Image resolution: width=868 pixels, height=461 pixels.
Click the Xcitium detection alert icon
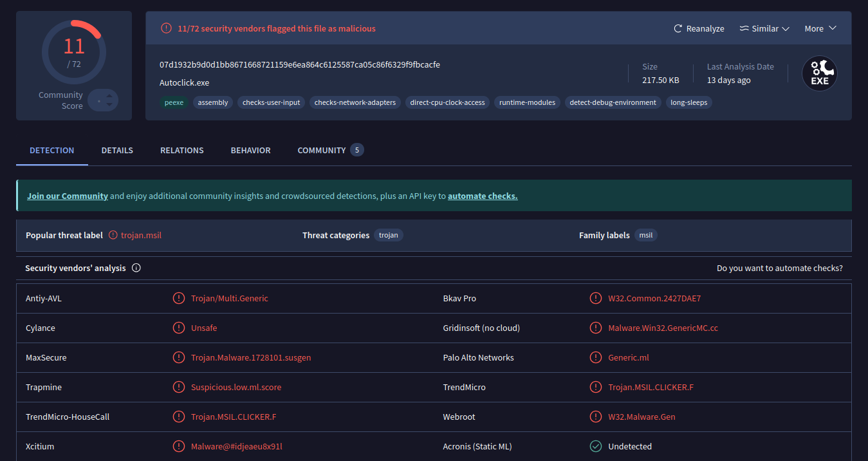click(179, 446)
